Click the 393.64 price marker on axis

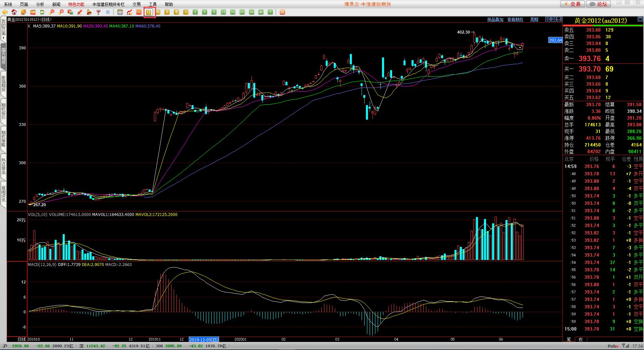(555, 40)
